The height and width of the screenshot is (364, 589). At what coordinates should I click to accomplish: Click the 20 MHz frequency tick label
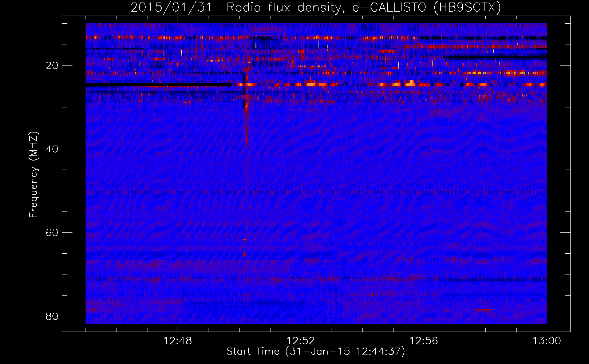click(x=52, y=66)
